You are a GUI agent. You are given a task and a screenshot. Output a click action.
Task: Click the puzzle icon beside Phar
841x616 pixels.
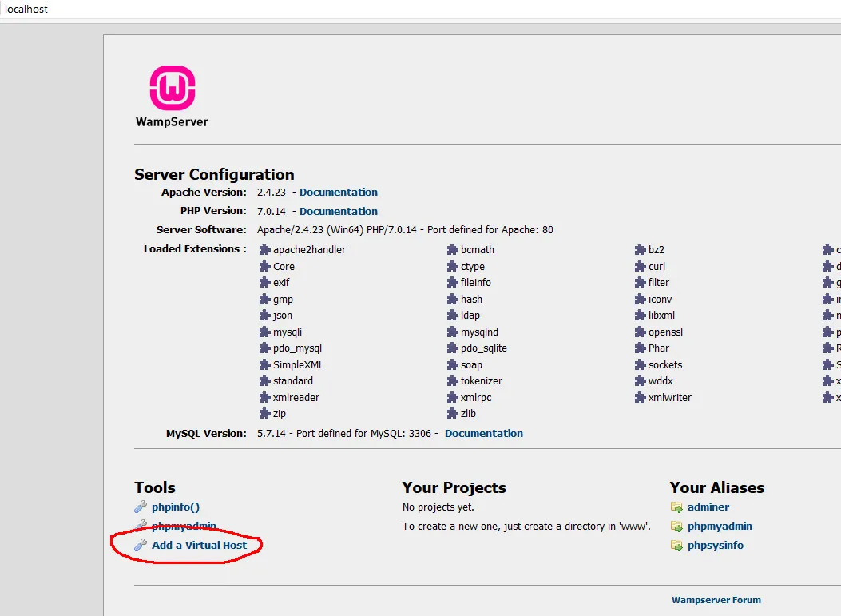coord(640,348)
